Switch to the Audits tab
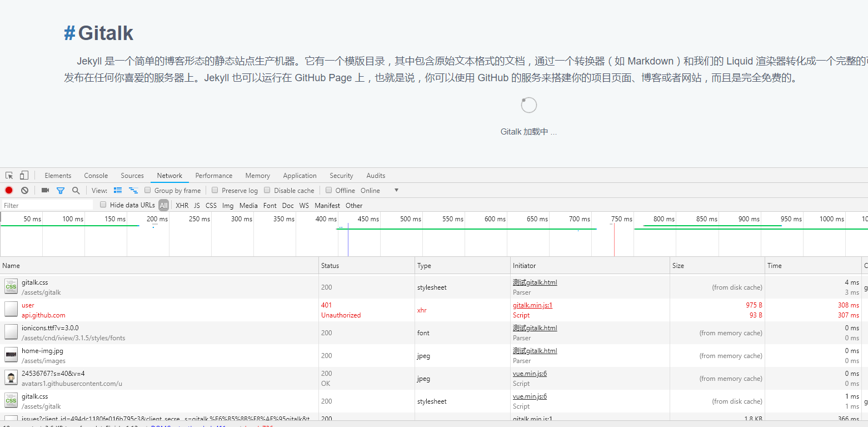The width and height of the screenshot is (868, 427). 376,176
